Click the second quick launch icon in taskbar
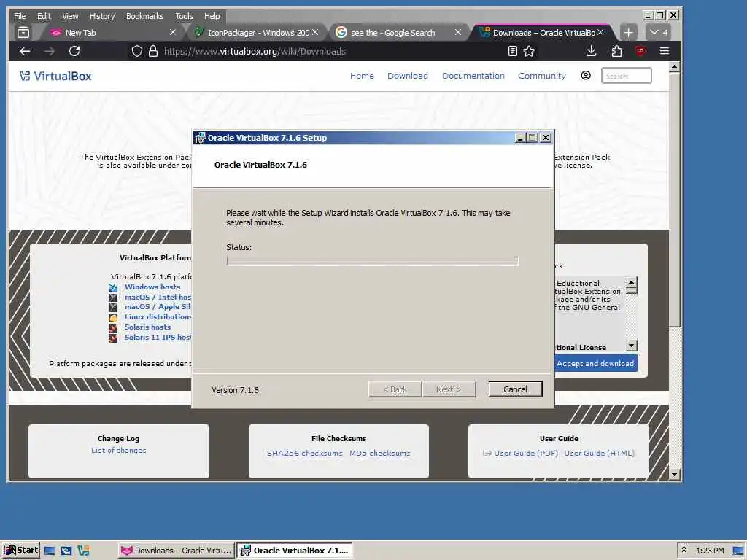747x560 pixels. 66,551
